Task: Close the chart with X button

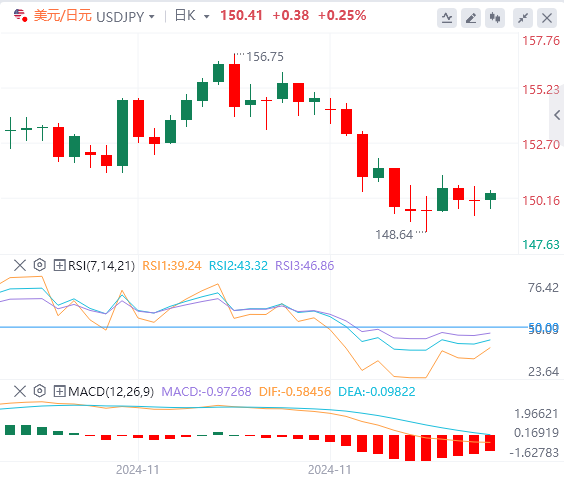Action: point(547,18)
